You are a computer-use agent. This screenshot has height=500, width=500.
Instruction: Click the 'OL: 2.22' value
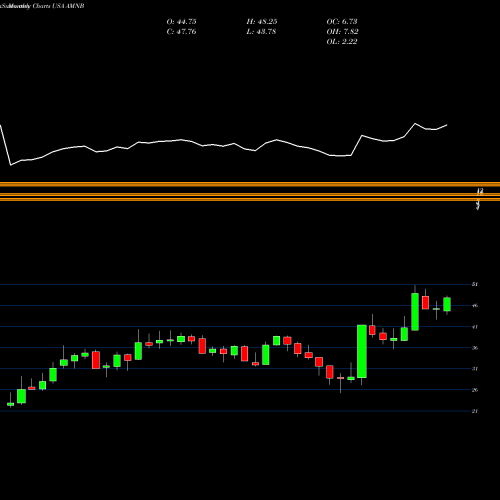[x=342, y=42]
